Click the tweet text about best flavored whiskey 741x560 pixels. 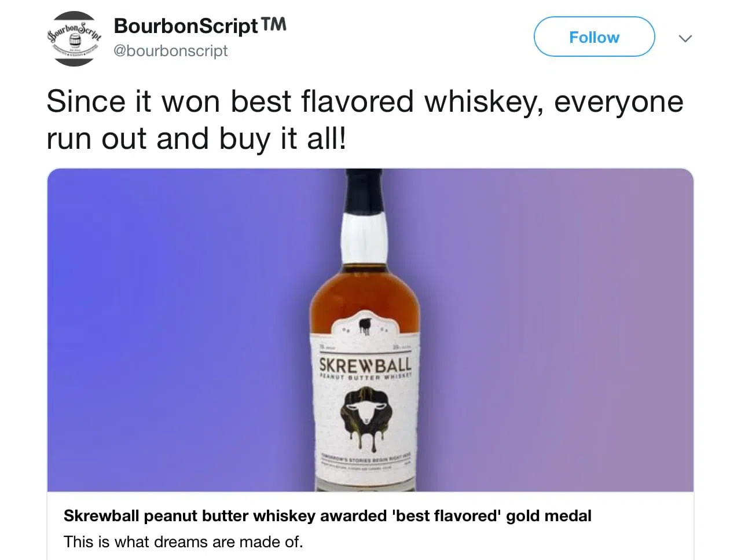coord(365,120)
